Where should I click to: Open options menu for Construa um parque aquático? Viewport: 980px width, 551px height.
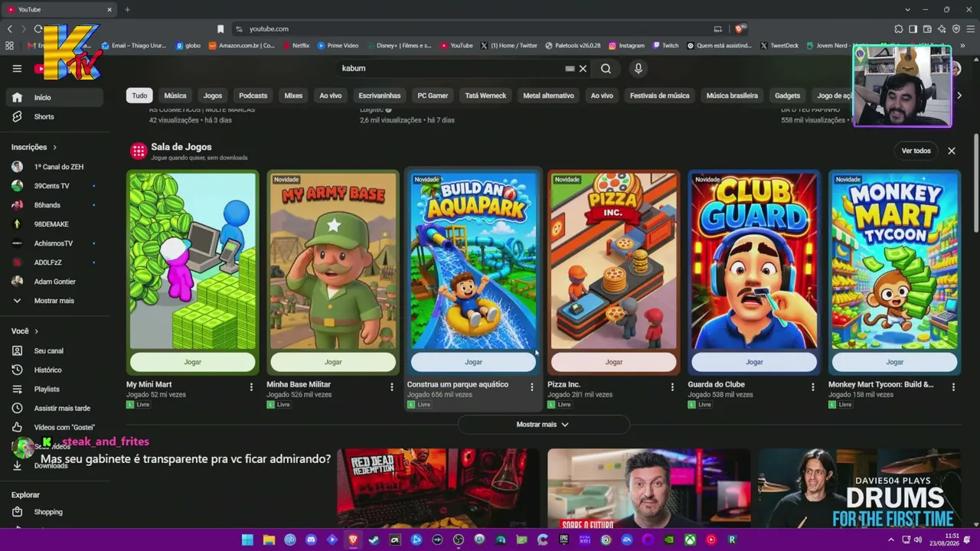click(x=532, y=387)
